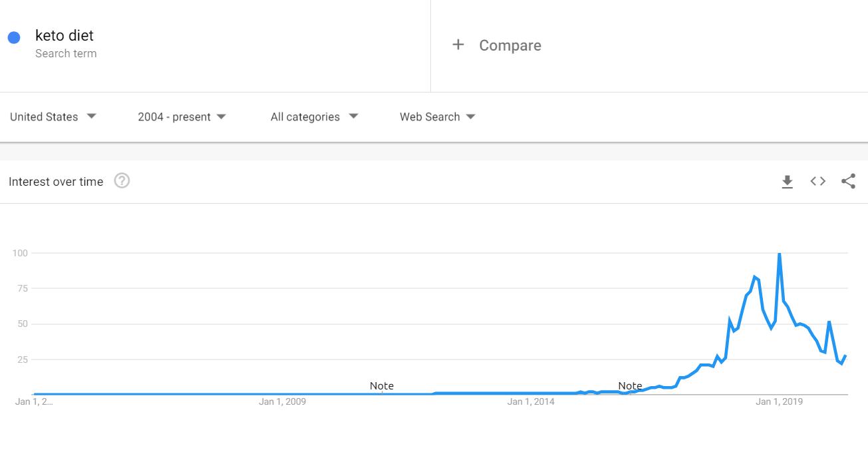The height and width of the screenshot is (460, 868).
Task: Select the second Note marker near 2016
Action: [630, 386]
